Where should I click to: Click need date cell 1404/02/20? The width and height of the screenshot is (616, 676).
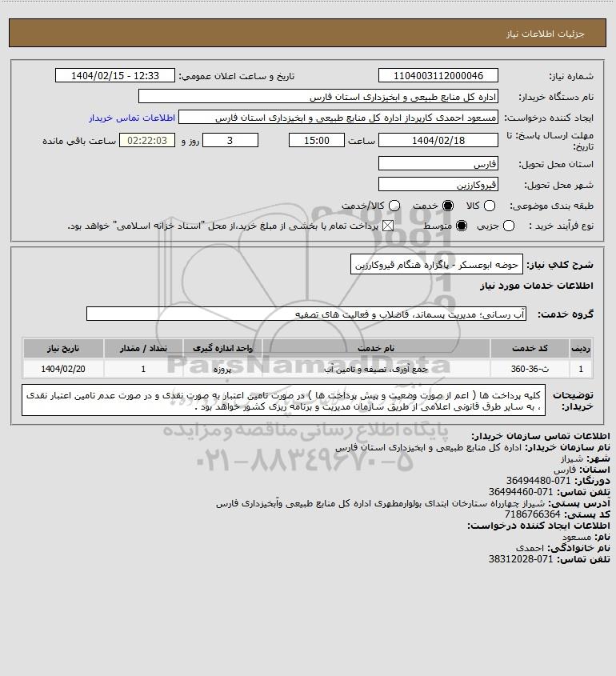pyautogui.click(x=63, y=369)
